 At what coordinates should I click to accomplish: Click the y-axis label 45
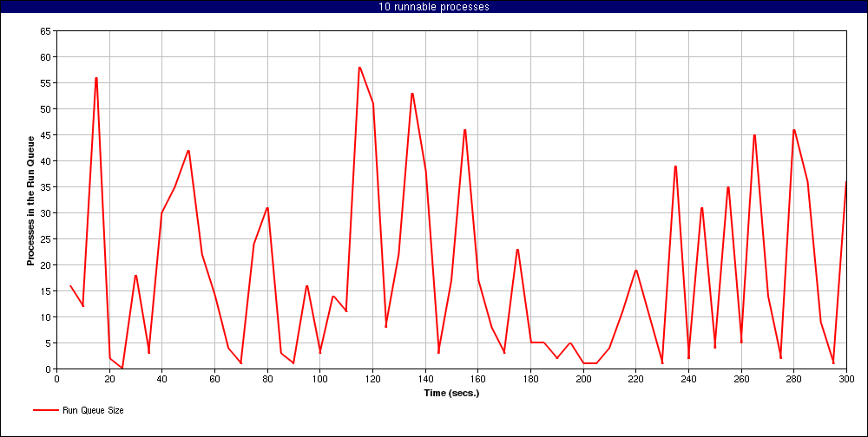pos(45,135)
